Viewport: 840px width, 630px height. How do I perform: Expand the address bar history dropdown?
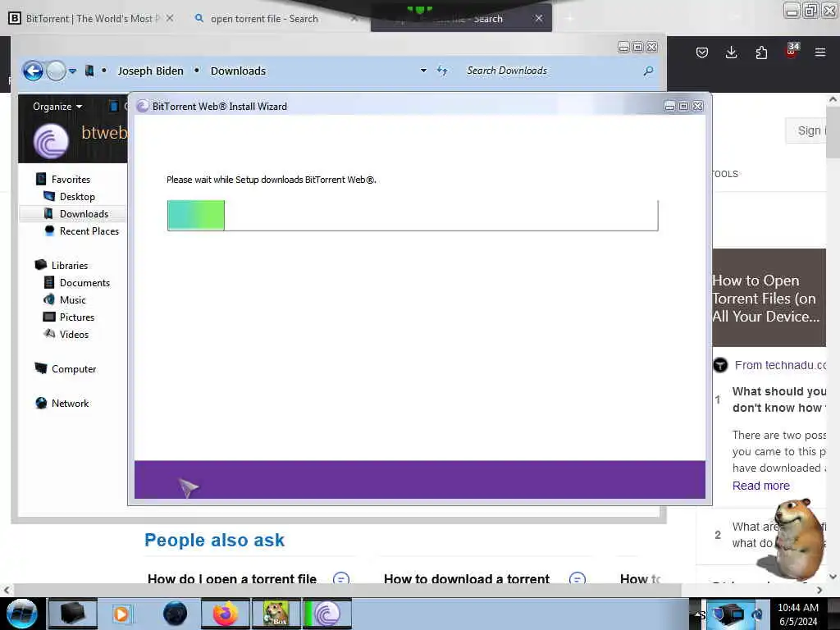tap(423, 71)
